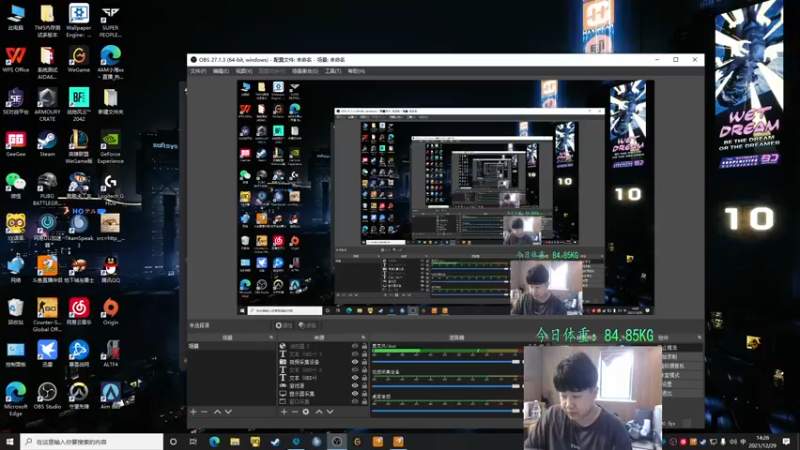Lock the 显示器采集 source
This screenshot has width=800, height=450.
[364, 393]
